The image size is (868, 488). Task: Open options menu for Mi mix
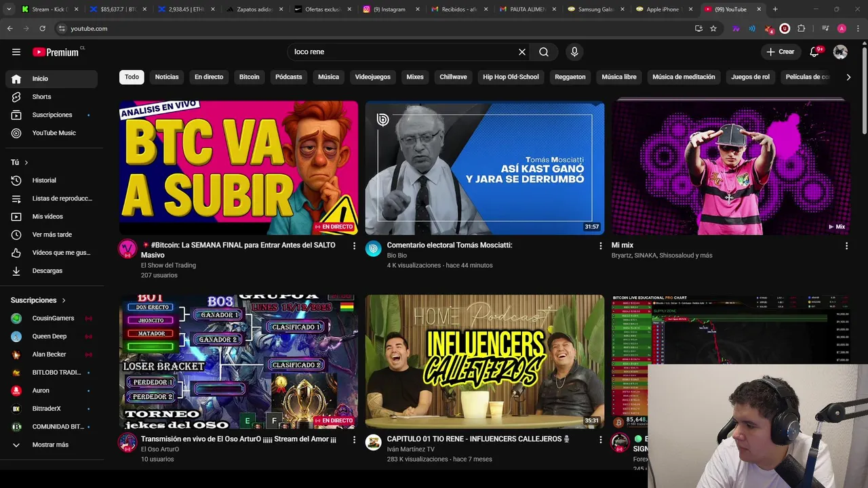click(x=846, y=245)
